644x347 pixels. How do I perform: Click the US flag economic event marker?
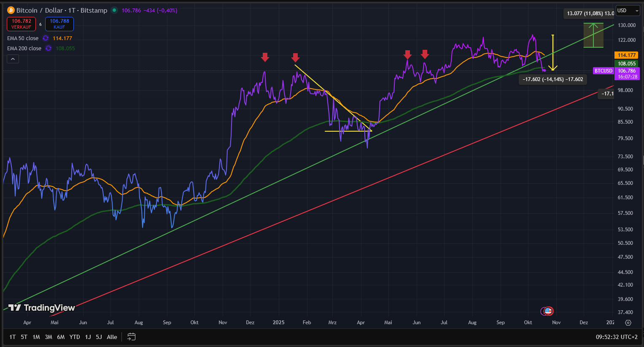click(548, 311)
